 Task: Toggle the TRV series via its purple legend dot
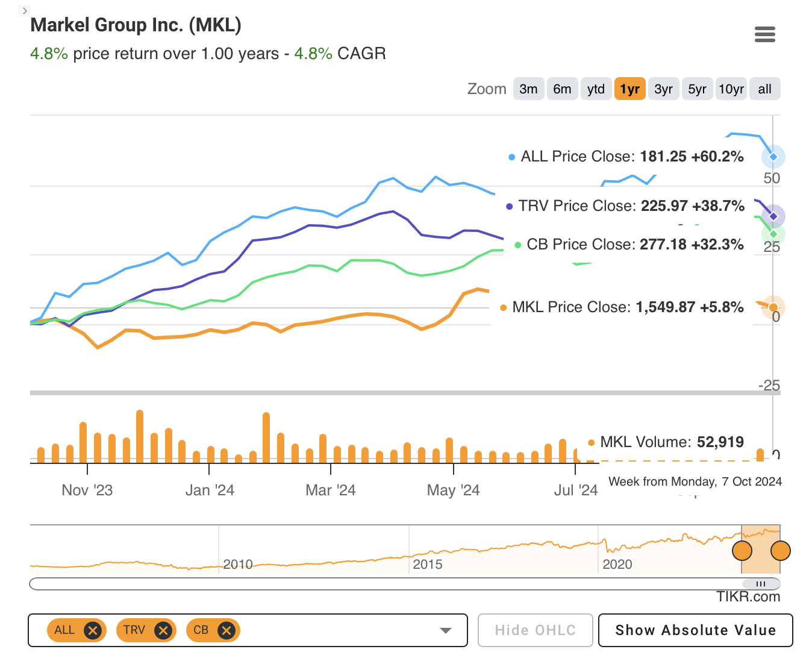click(x=510, y=206)
